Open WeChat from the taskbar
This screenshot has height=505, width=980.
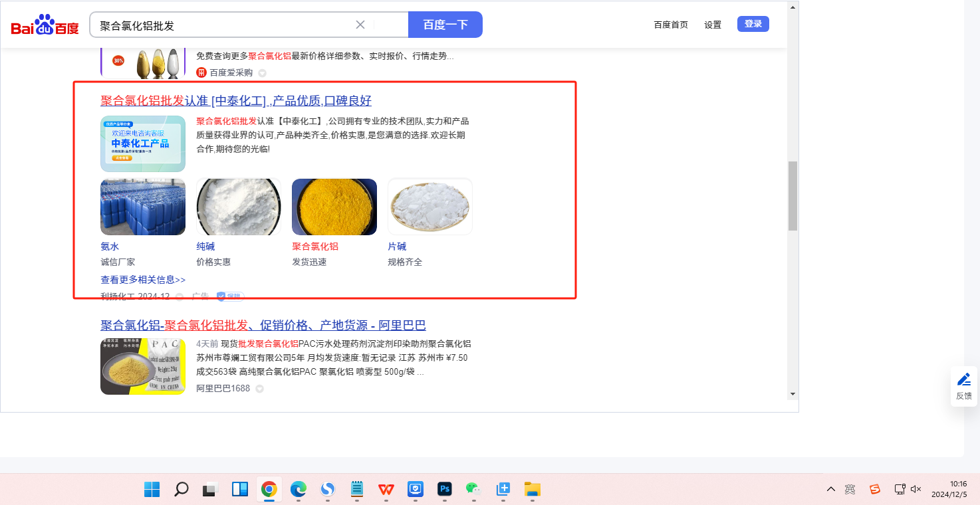(x=473, y=490)
